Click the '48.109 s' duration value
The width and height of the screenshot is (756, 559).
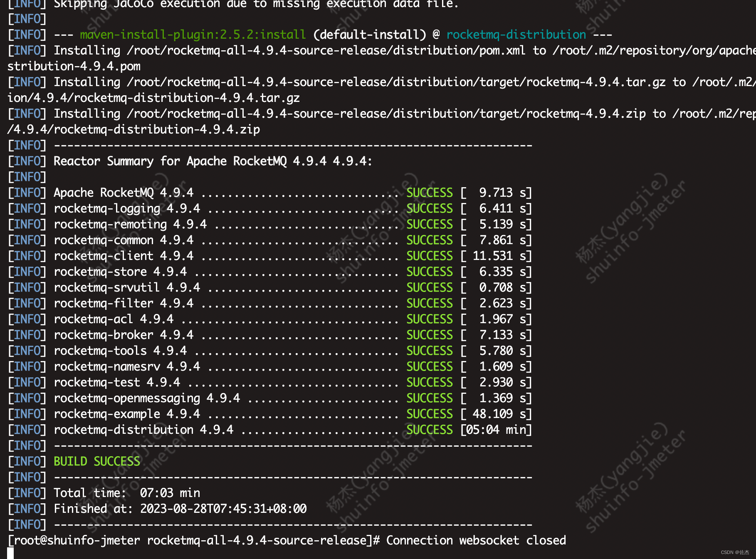coord(499,414)
